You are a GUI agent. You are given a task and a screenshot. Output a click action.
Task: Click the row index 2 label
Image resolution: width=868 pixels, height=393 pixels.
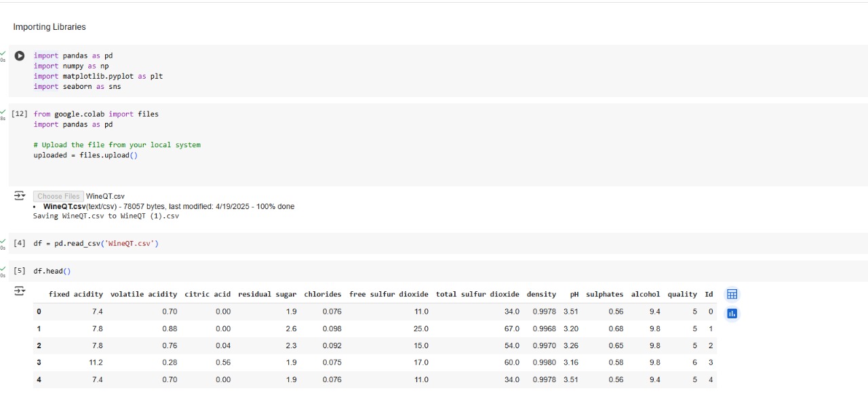click(x=39, y=345)
